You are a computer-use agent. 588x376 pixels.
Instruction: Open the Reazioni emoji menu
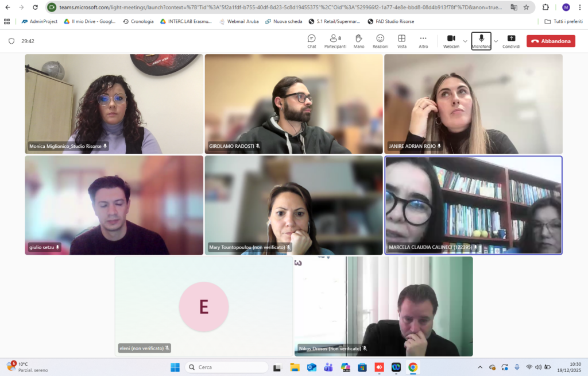pos(380,41)
